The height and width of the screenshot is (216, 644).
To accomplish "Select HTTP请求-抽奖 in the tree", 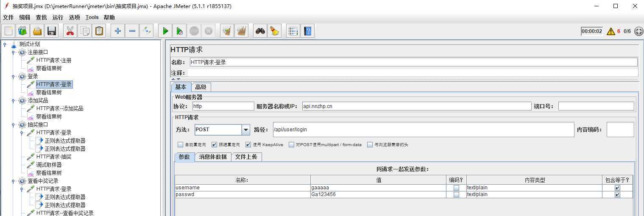I will [x=54, y=157].
